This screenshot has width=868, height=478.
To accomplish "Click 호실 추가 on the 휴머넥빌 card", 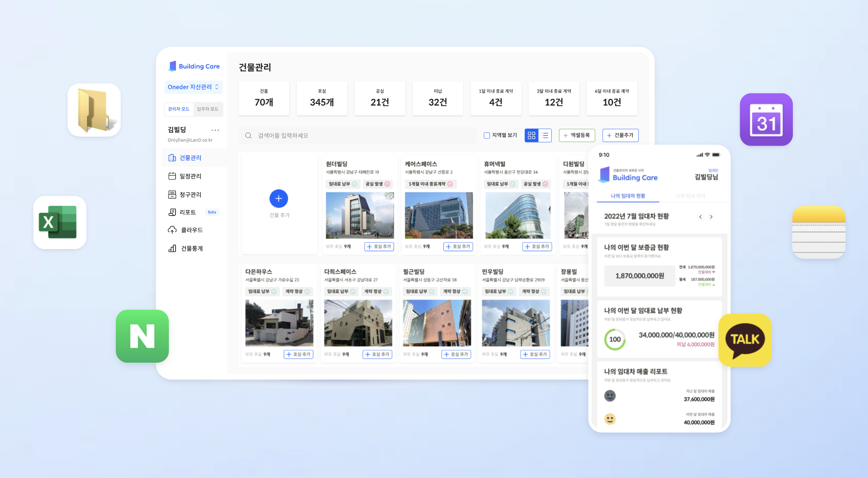I will [537, 247].
